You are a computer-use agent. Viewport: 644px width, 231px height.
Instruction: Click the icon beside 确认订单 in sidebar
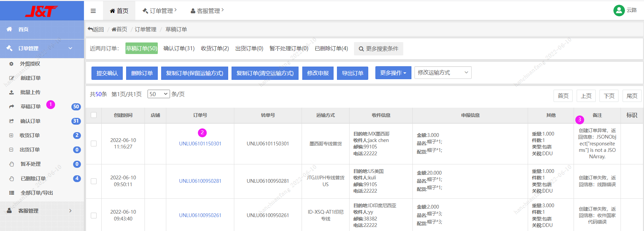[x=12, y=121]
